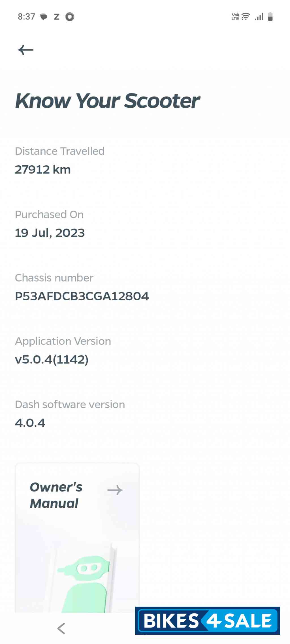The image size is (290, 644).
Task: Click the Bikes4Sale logo
Action: pos(208,621)
